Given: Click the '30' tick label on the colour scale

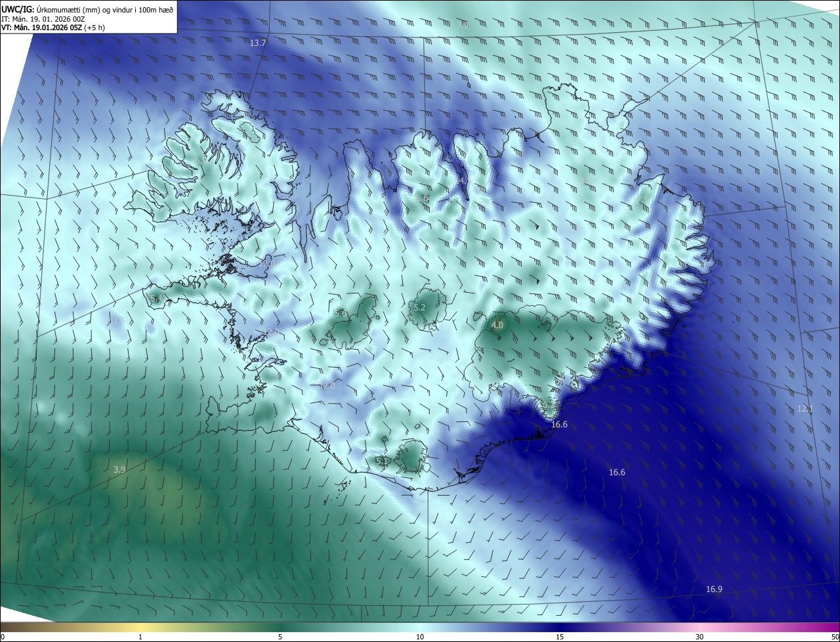Looking at the screenshot, I should click(700, 637).
